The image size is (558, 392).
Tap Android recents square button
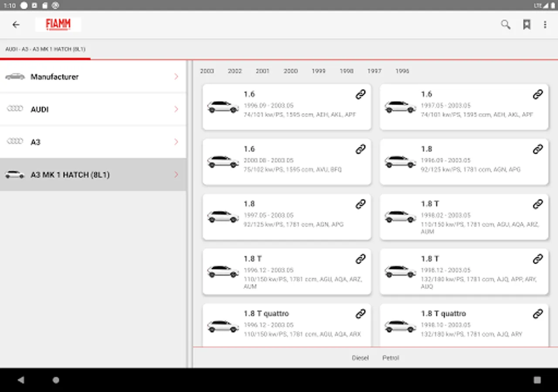(x=537, y=380)
